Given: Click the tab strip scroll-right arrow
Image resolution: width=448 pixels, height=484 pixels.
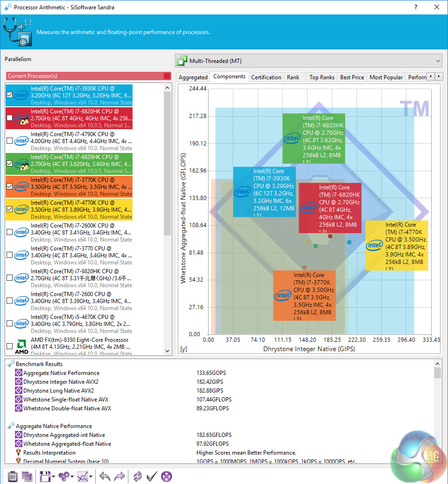Looking at the screenshot, I should [x=439, y=76].
